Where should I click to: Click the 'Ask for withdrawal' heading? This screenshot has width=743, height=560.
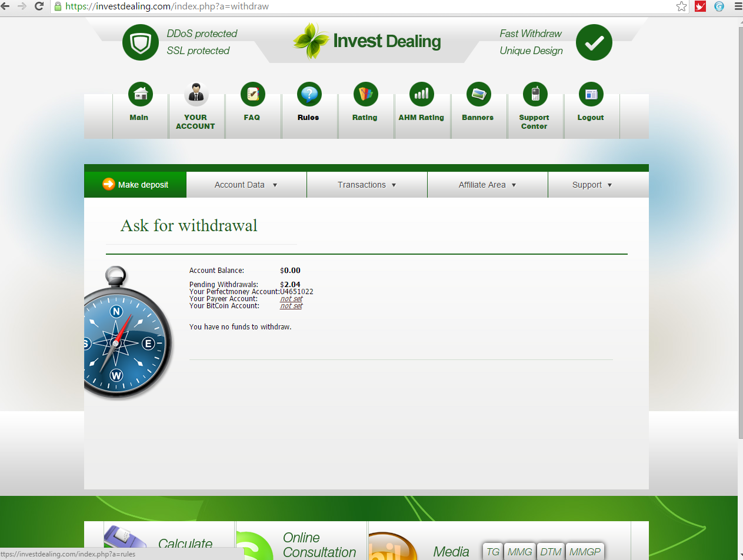click(189, 225)
